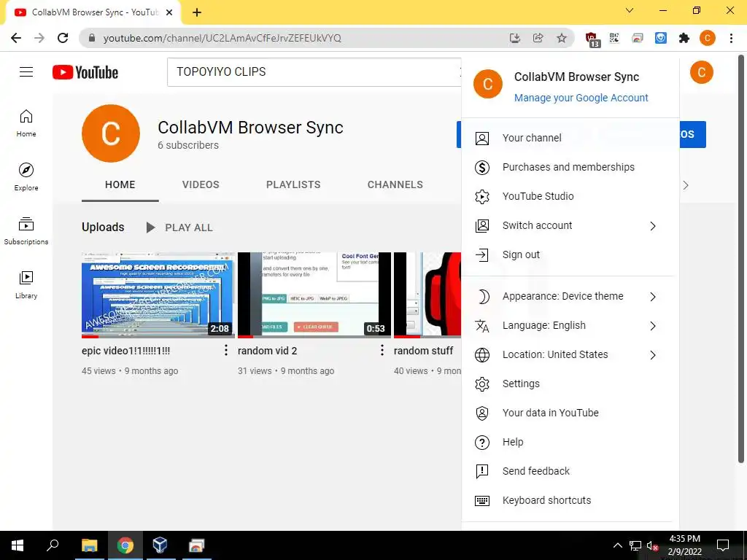Open Chrome tab search dropdown arrow

[x=630, y=10]
